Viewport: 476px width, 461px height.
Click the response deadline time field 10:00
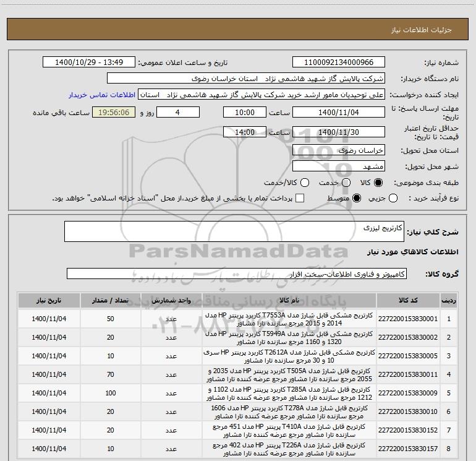tap(245, 113)
